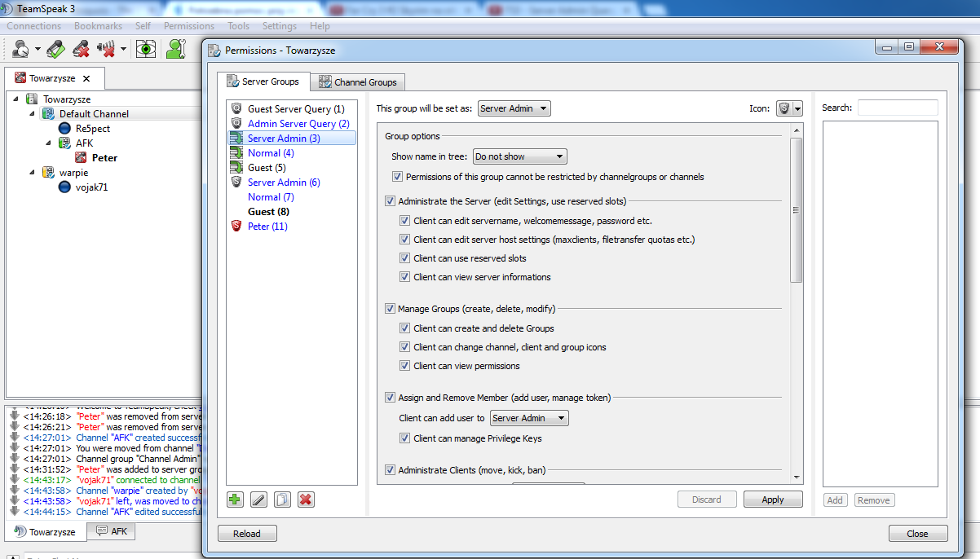Click the Peter client icon in AFK

click(x=82, y=158)
